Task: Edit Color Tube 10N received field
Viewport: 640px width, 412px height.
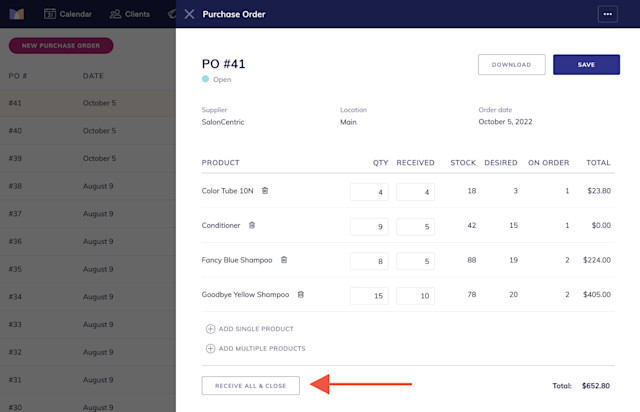Action: pyautogui.click(x=415, y=192)
